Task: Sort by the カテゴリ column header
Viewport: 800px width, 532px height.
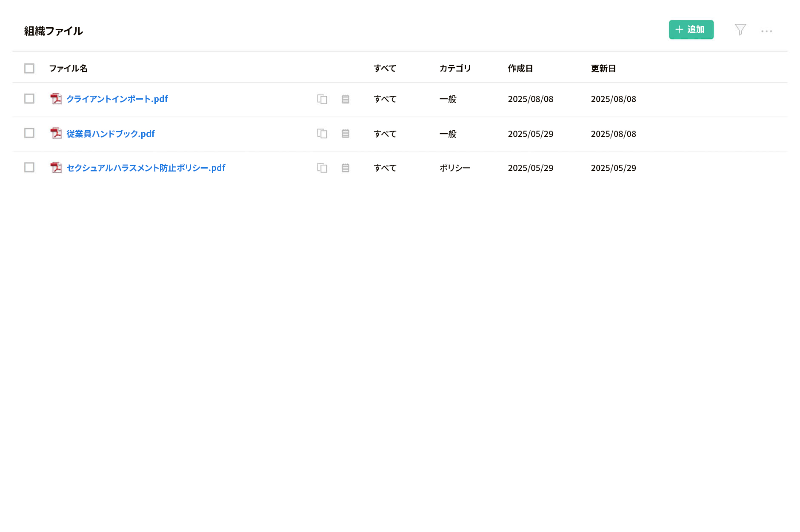Action: [455, 69]
